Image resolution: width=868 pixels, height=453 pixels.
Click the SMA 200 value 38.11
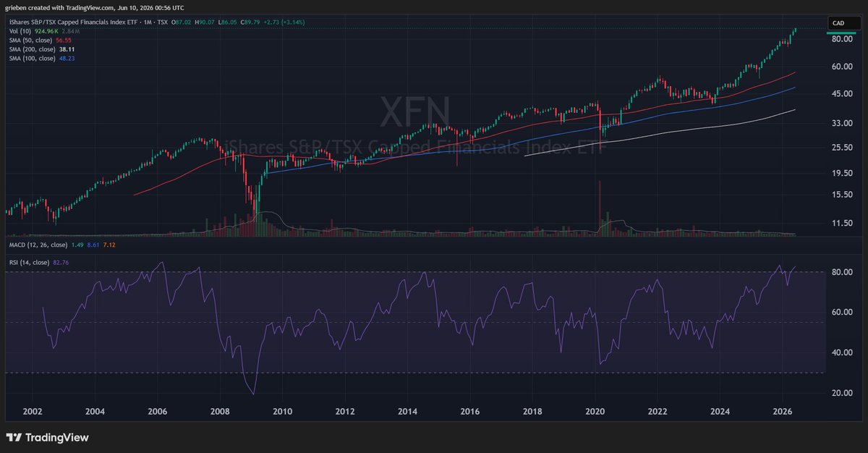coord(67,49)
